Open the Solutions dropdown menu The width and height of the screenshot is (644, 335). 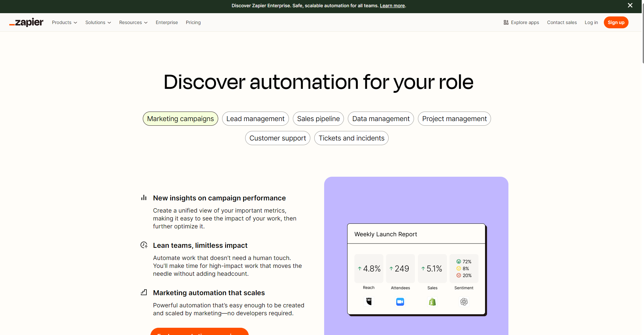tap(98, 22)
